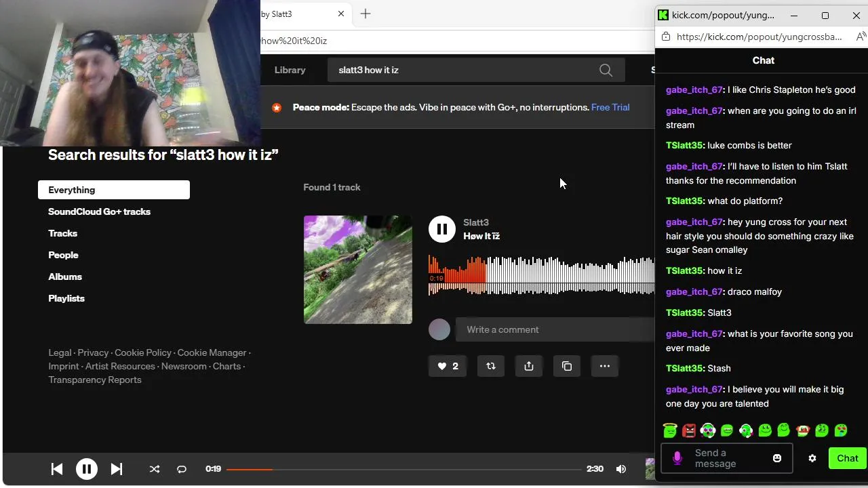
Task: Pause the Høw It īz track button
Action: [442, 229]
